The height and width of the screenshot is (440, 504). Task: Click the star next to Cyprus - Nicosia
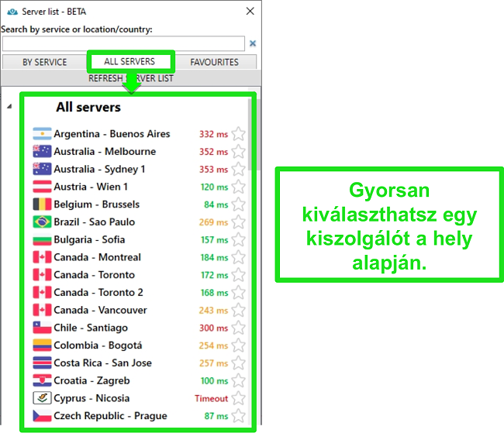click(x=238, y=399)
